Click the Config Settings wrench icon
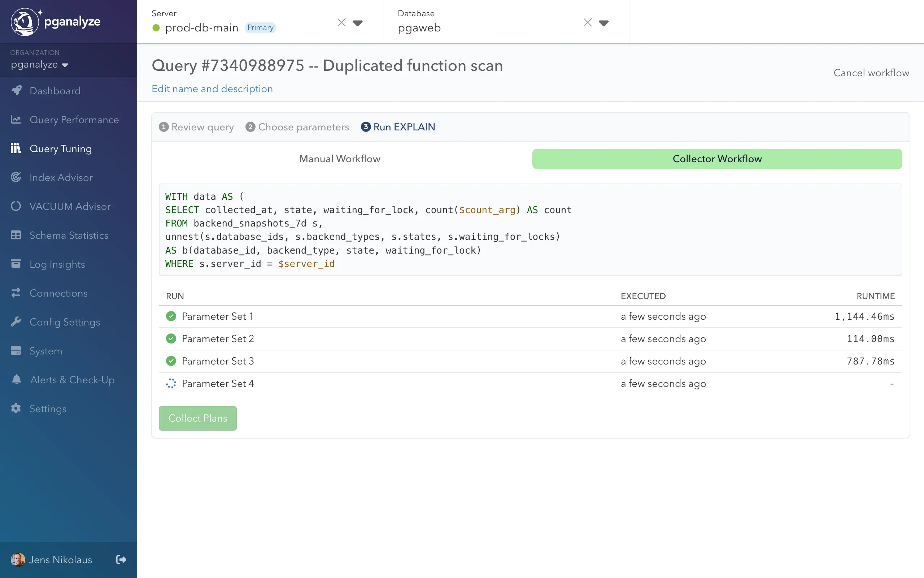The width and height of the screenshot is (924, 578). [16, 322]
